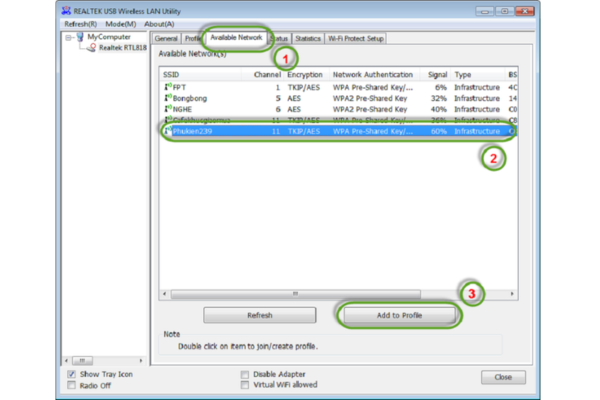
Task: Click the AES encryption cell for NGHE
Action: [294, 109]
